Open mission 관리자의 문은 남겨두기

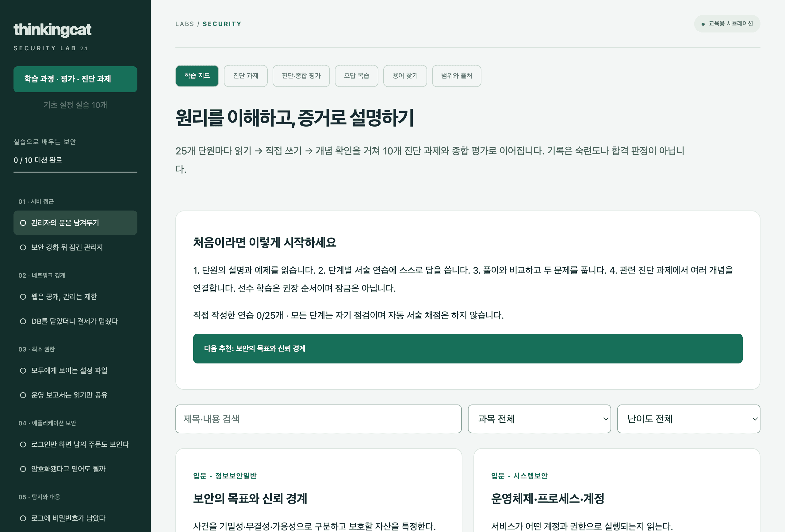(75, 223)
